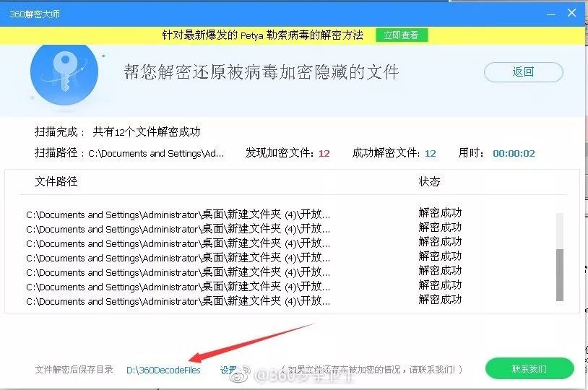Image resolution: width=588 pixels, height=390 pixels.
Task: Close the 360解密大师 window
Action: 571,13
